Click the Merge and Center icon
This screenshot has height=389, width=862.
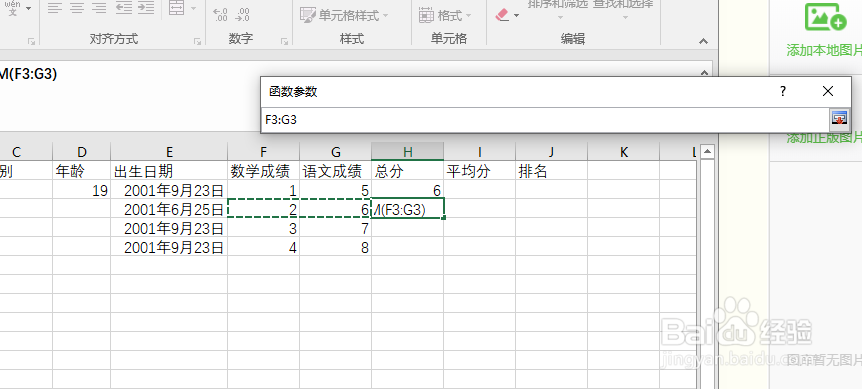click(x=176, y=8)
